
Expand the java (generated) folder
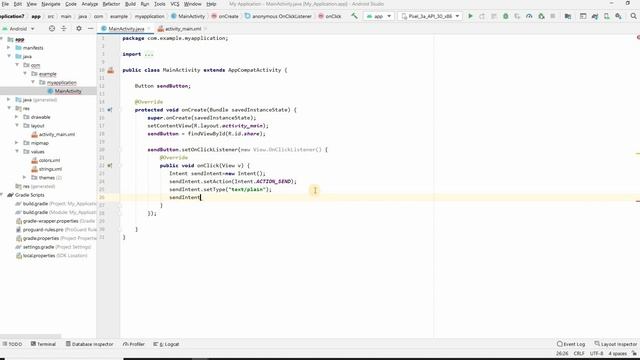(9, 100)
